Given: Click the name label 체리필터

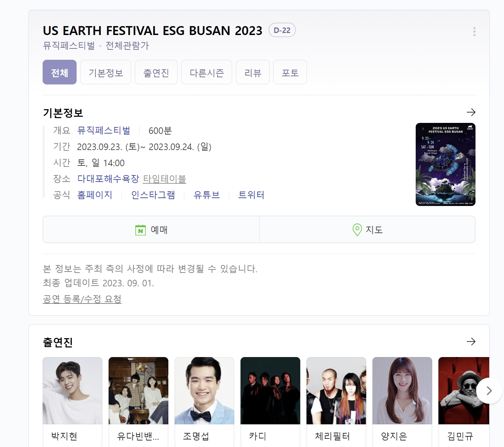Looking at the screenshot, I should pyautogui.click(x=332, y=436).
